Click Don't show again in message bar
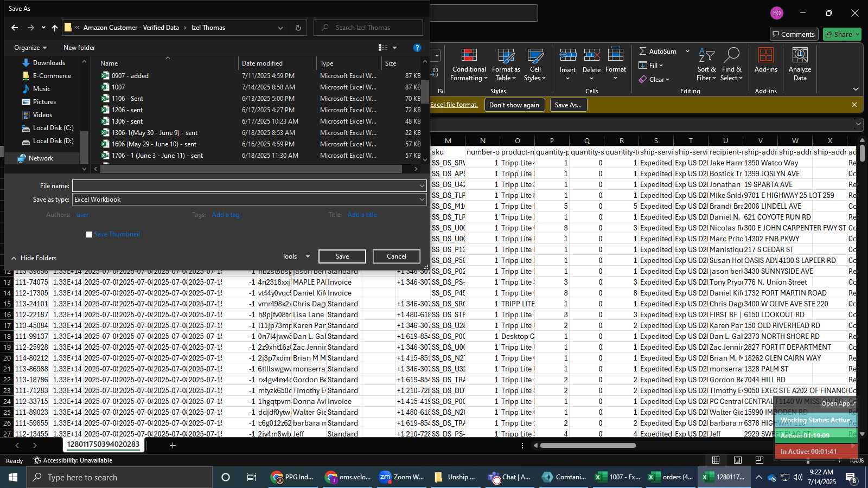868x488 pixels. click(514, 105)
